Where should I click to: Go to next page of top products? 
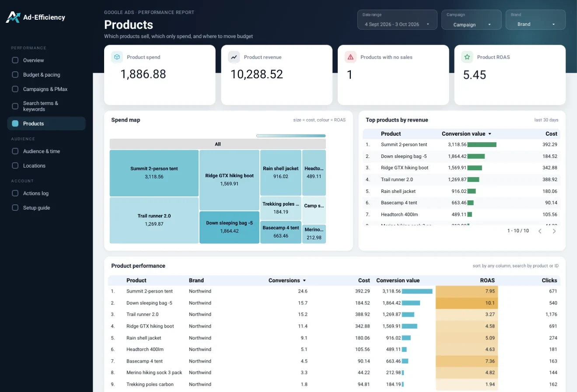pos(554,231)
